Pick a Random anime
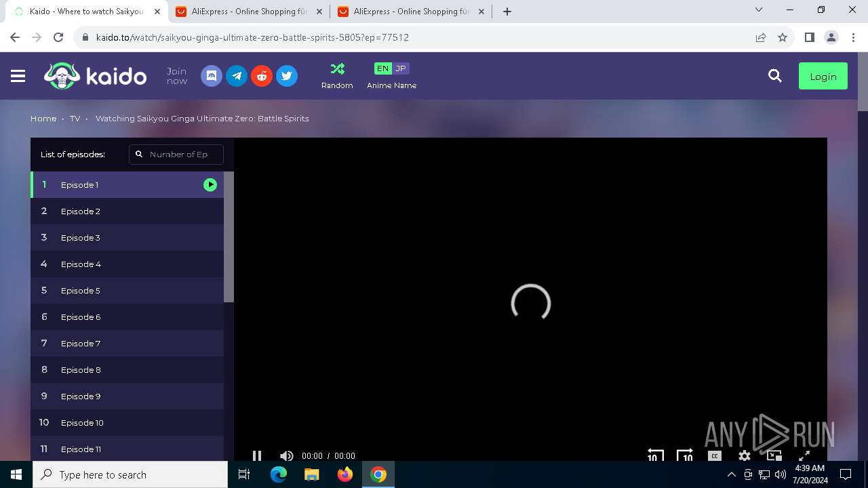868x488 pixels. tap(337, 76)
